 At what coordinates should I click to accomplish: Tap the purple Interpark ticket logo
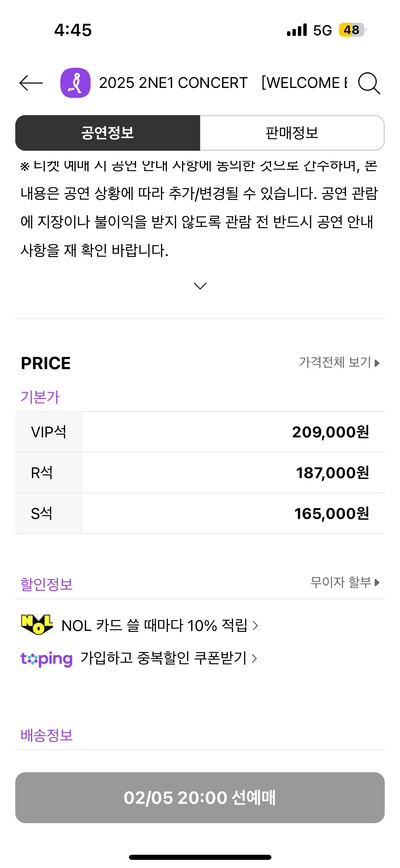pyautogui.click(x=75, y=83)
